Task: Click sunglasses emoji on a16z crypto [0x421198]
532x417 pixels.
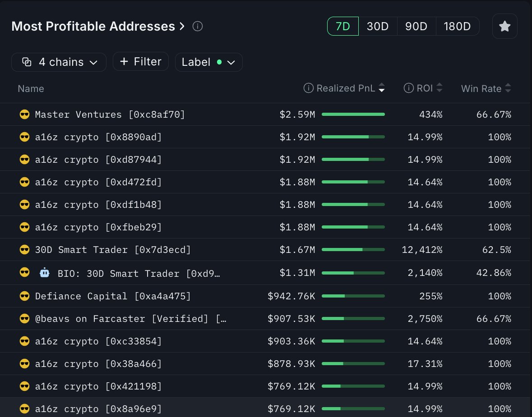Action: pyautogui.click(x=24, y=386)
